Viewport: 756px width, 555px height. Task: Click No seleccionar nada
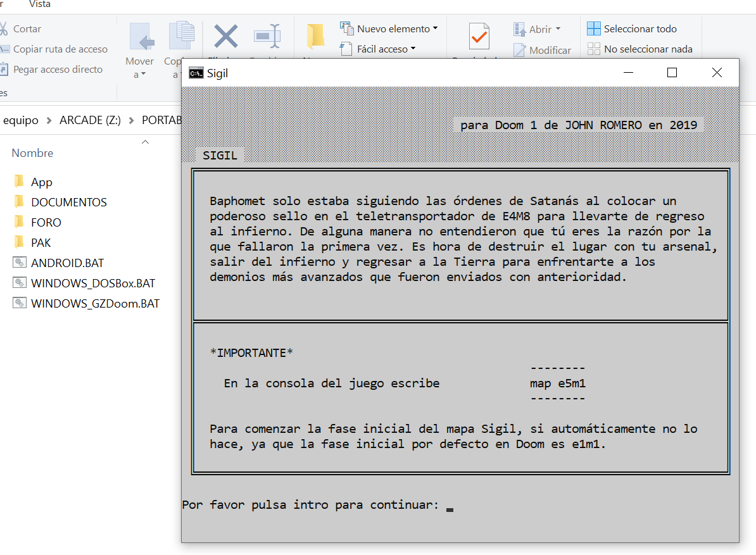click(x=648, y=49)
